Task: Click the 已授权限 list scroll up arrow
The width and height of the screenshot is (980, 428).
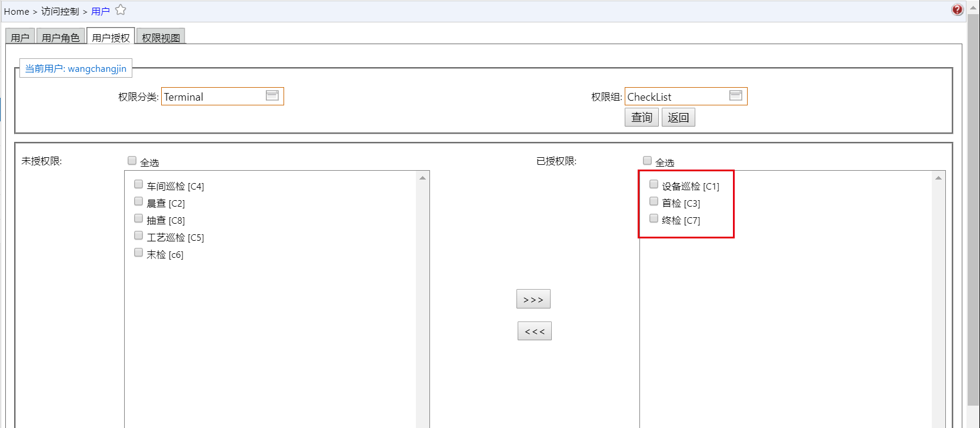Action: point(938,178)
